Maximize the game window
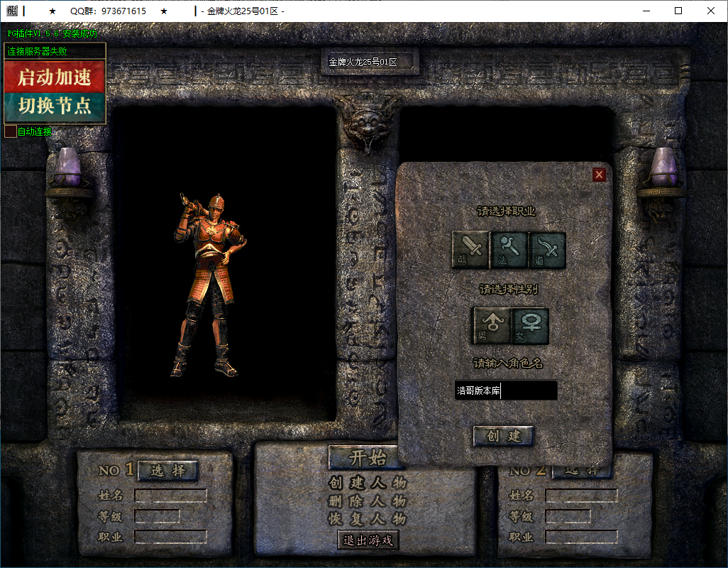The width and height of the screenshot is (728, 568). click(x=678, y=11)
